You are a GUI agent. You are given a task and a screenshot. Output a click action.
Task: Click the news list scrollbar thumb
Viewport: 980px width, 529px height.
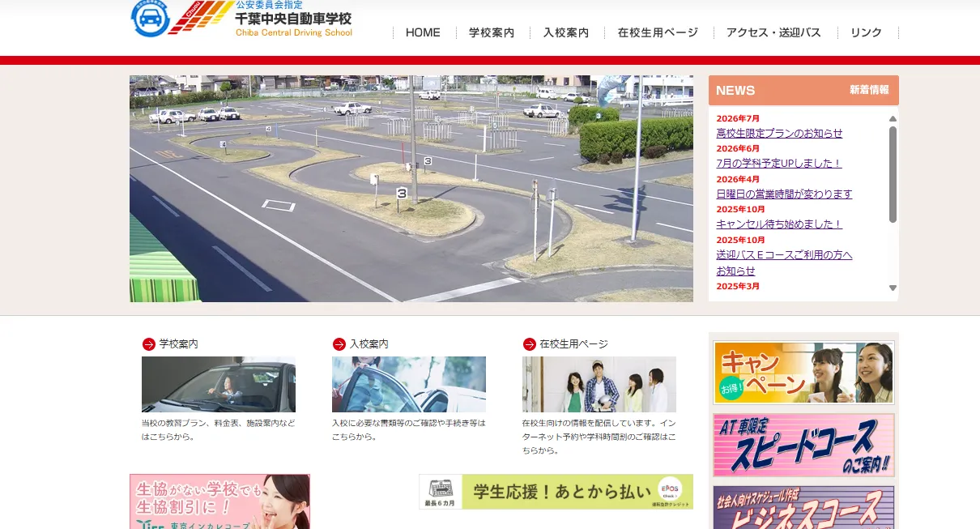(x=893, y=174)
